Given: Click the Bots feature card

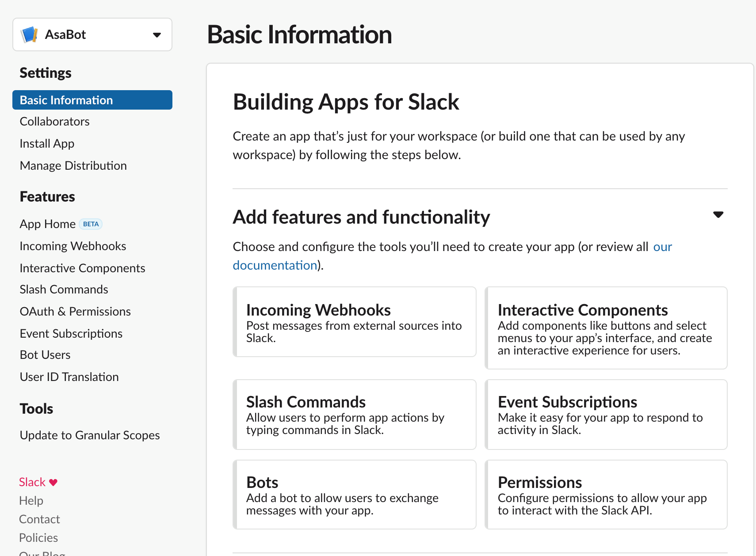Looking at the screenshot, I should click(355, 495).
